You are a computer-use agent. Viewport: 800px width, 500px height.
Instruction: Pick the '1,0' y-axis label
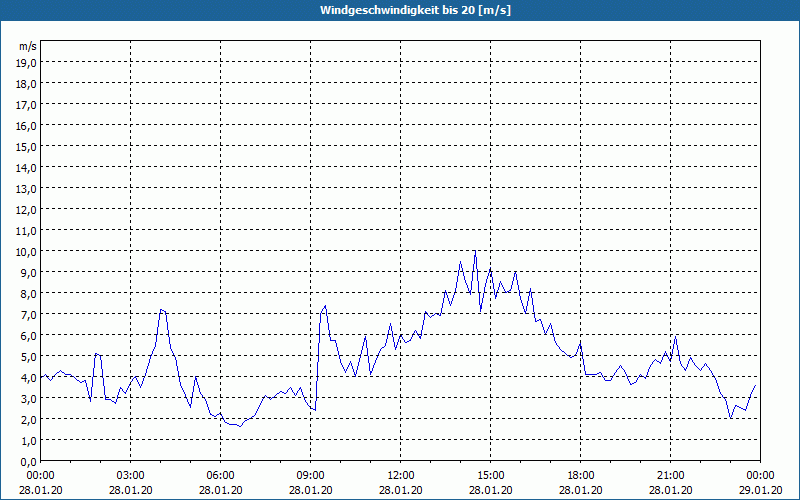coord(29,440)
